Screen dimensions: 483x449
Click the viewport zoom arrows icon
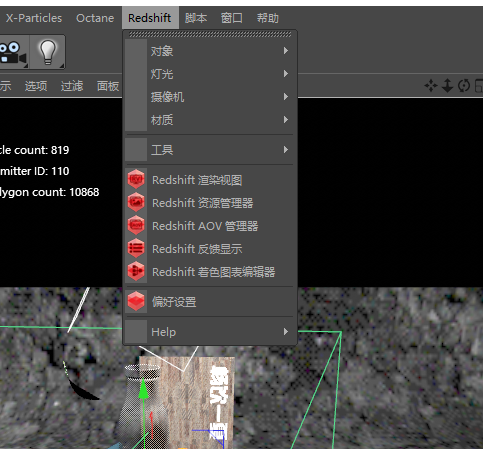pyautogui.click(x=447, y=86)
